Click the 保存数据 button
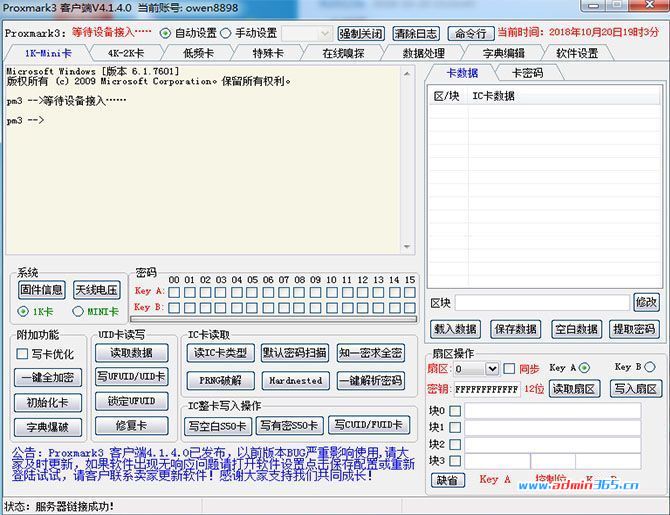 516,329
